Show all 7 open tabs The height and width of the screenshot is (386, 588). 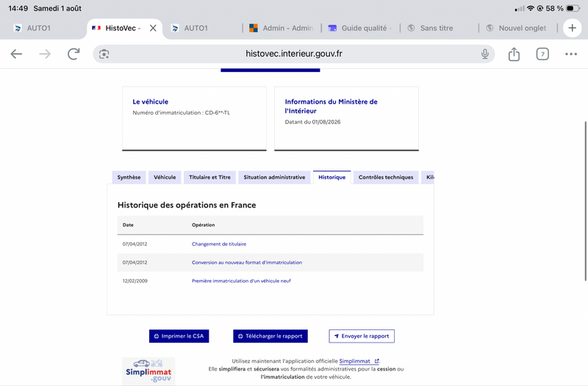[x=542, y=54]
